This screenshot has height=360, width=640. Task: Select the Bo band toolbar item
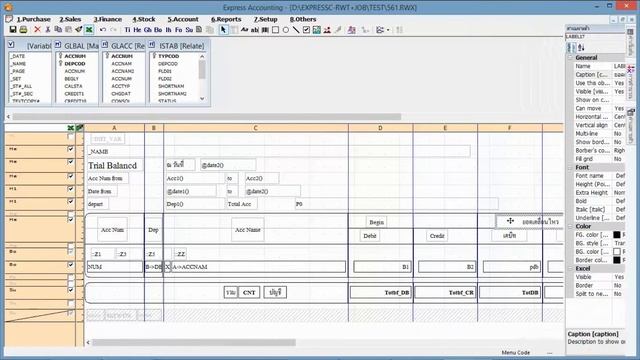point(158,30)
